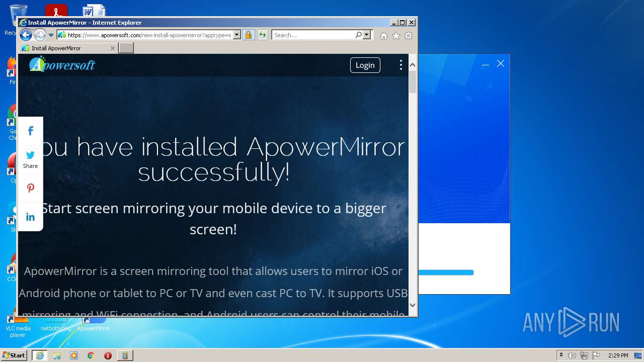Share the page on Facebook

[31, 131]
